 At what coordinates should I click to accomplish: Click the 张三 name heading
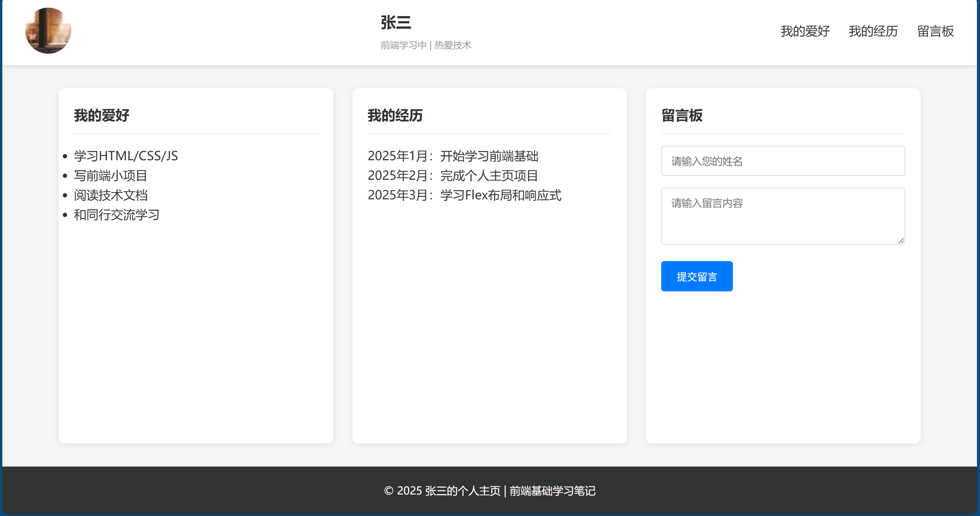[x=396, y=23]
